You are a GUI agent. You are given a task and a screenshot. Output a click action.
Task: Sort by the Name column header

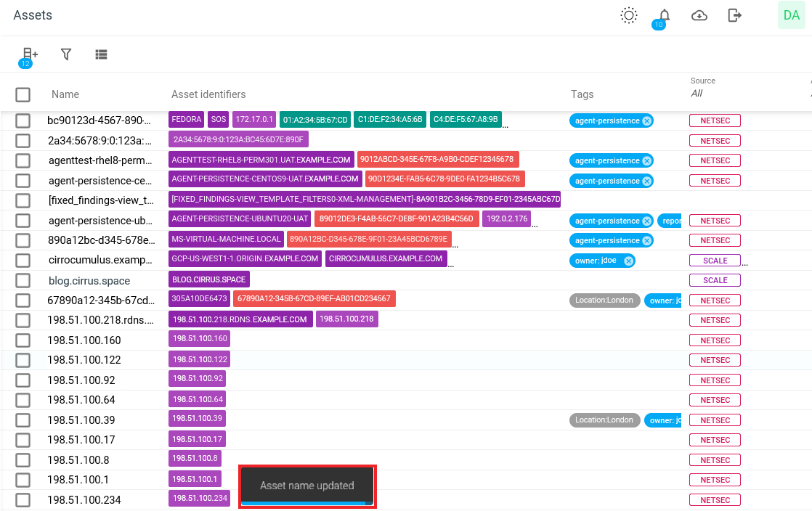65,94
